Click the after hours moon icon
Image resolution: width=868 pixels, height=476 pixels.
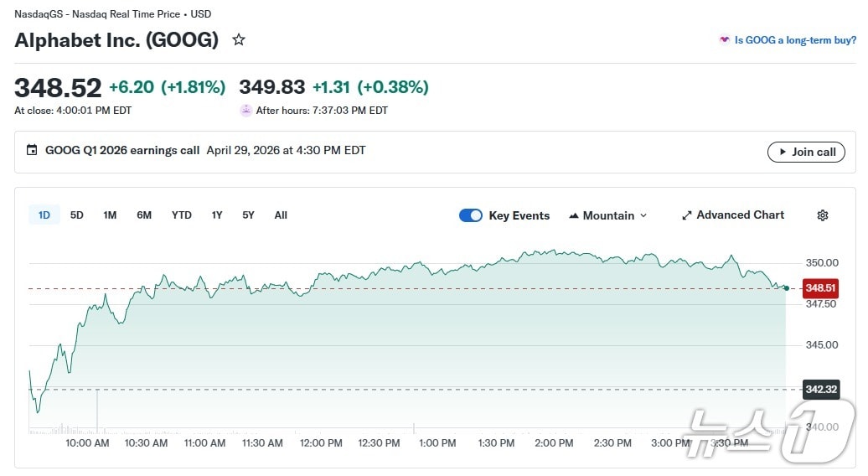(245, 111)
